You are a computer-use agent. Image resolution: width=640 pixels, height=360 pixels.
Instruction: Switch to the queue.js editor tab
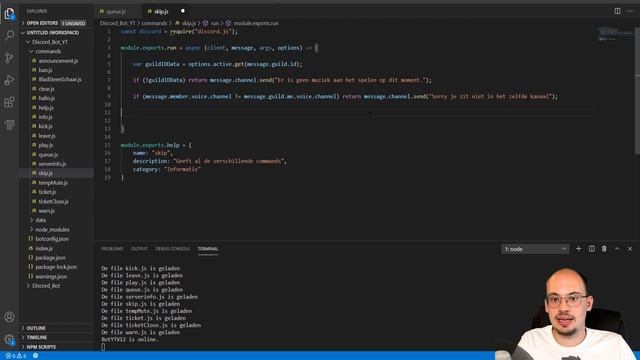tap(117, 11)
